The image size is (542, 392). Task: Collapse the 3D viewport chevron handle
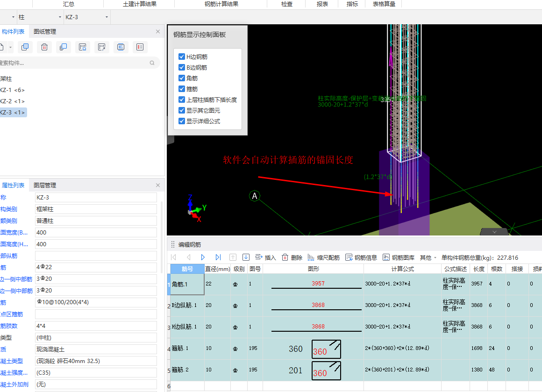pos(494,232)
